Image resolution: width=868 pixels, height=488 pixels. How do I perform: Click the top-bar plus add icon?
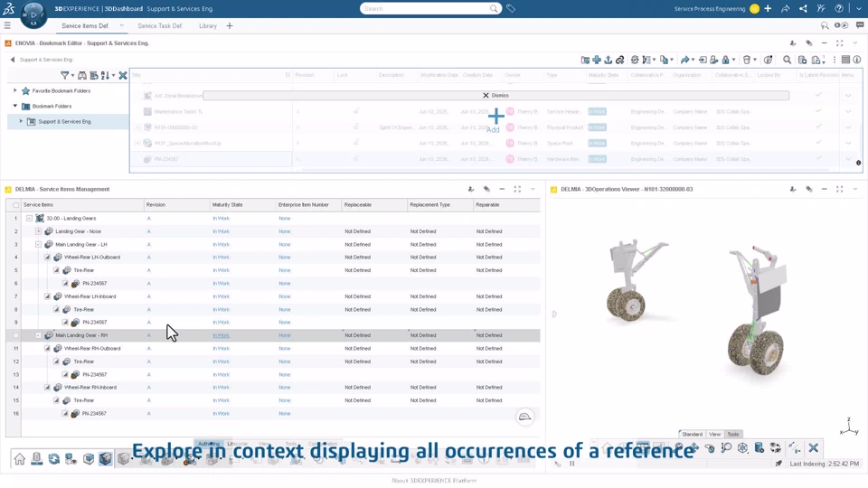point(768,8)
